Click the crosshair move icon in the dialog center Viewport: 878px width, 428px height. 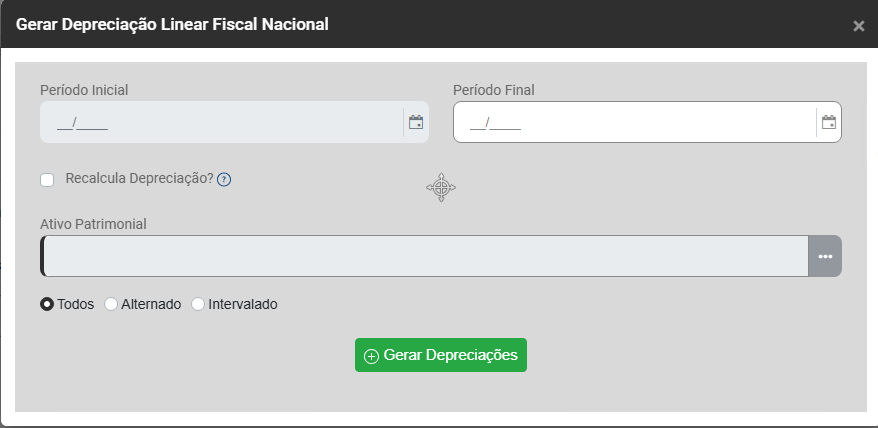click(x=441, y=187)
